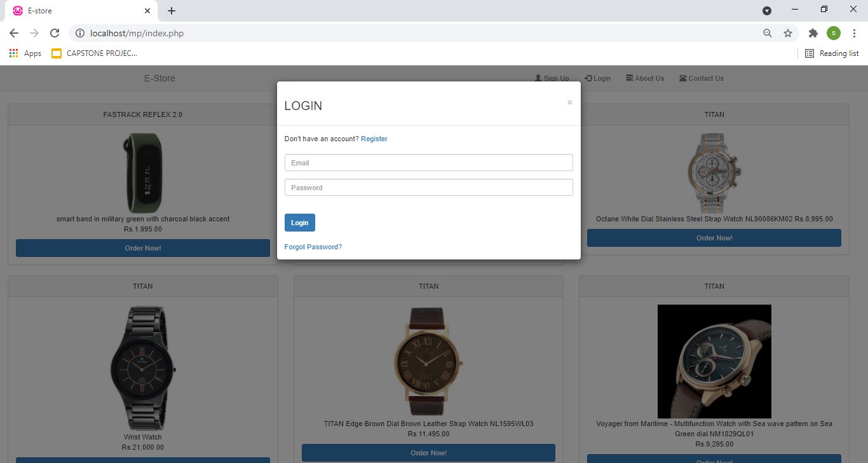
Task: Click the Voyager Maritime watch image
Action: (x=714, y=361)
